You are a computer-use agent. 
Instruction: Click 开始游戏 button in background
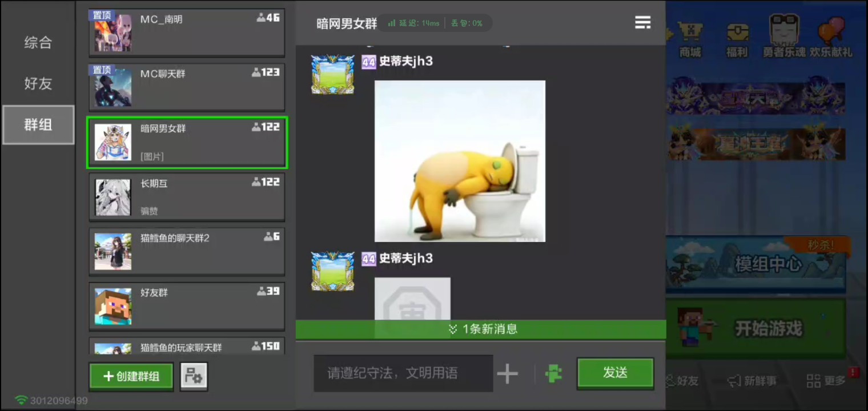(756, 328)
